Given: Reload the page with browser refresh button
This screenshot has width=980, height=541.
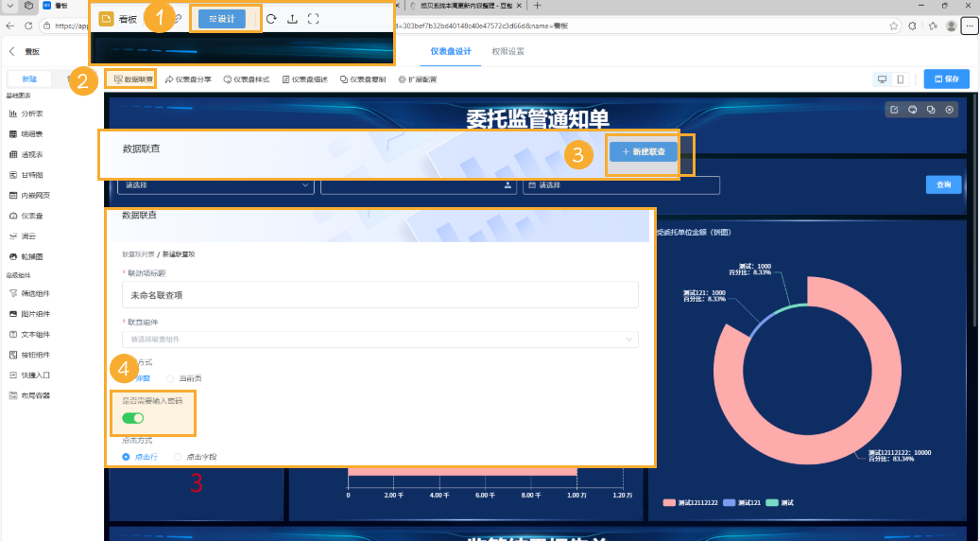Looking at the screenshot, I should point(28,26).
